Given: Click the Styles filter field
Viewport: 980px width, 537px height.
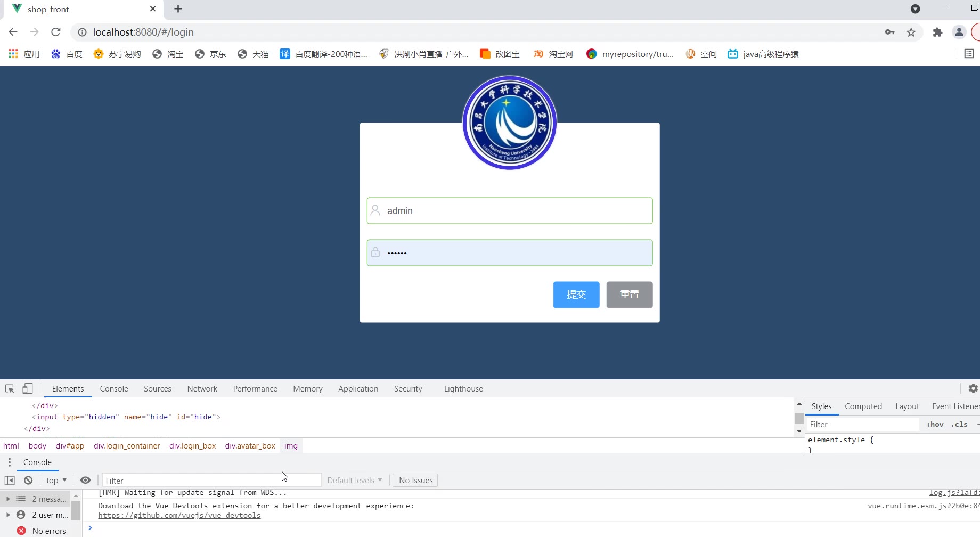Looking at the screenshot, I should tap(862, 425).
